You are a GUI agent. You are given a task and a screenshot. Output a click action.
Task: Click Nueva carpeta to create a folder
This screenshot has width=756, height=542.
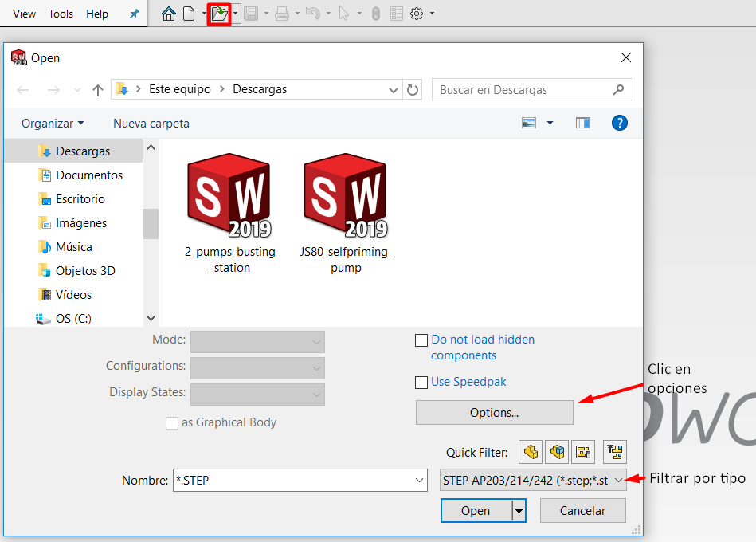[151, 124]
